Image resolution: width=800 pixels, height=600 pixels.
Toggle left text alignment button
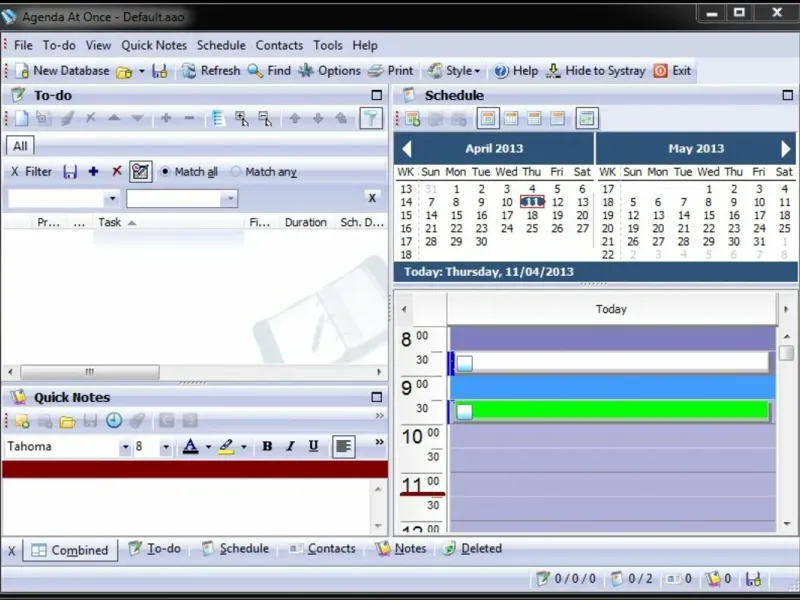point(343,446)
